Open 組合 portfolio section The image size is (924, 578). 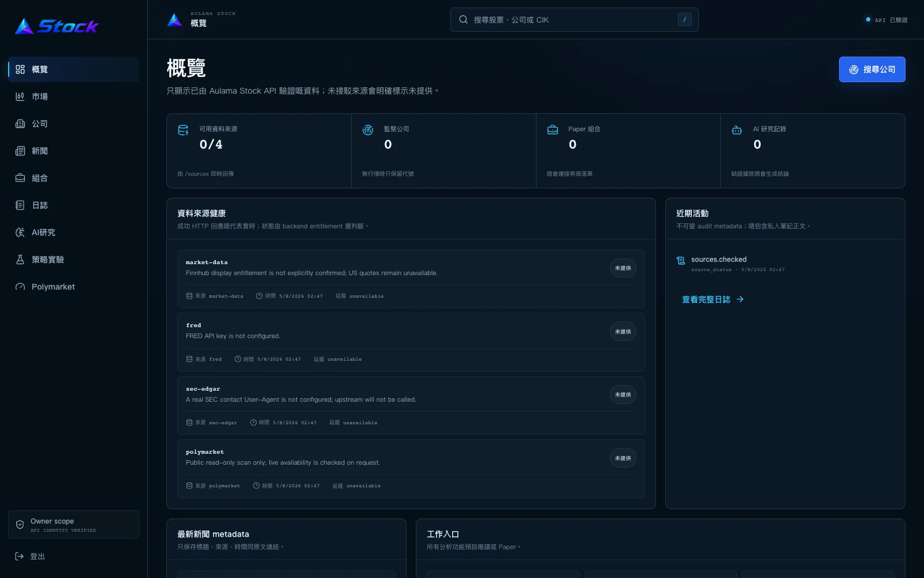tap(73, 178)
